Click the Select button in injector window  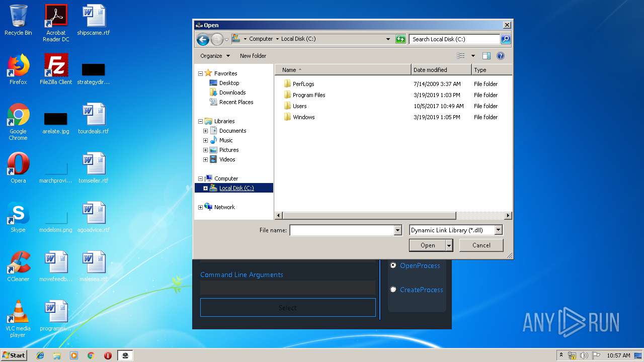(x=288, y=308)
